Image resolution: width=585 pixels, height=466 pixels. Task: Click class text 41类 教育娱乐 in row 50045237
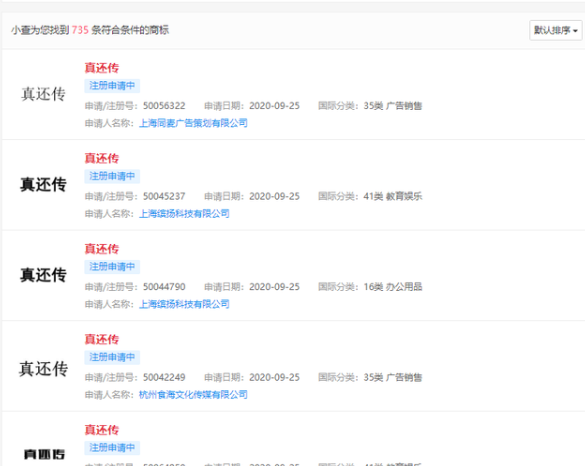(x=393, y=196)
